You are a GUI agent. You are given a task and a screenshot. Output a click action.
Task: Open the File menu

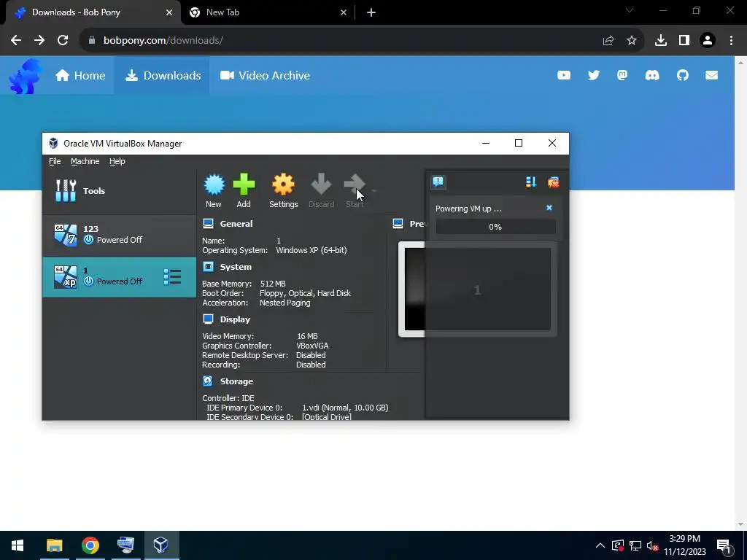click(x=55, y=161)
